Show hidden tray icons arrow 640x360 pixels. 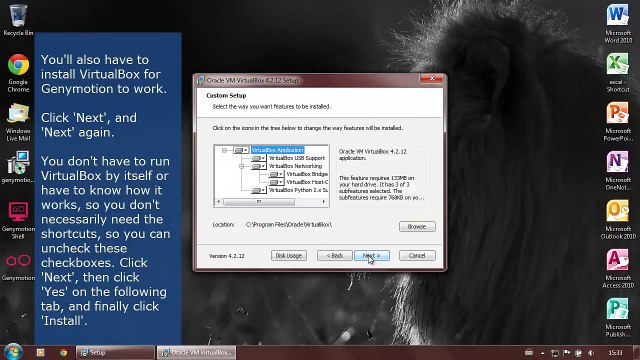[542, 353]
